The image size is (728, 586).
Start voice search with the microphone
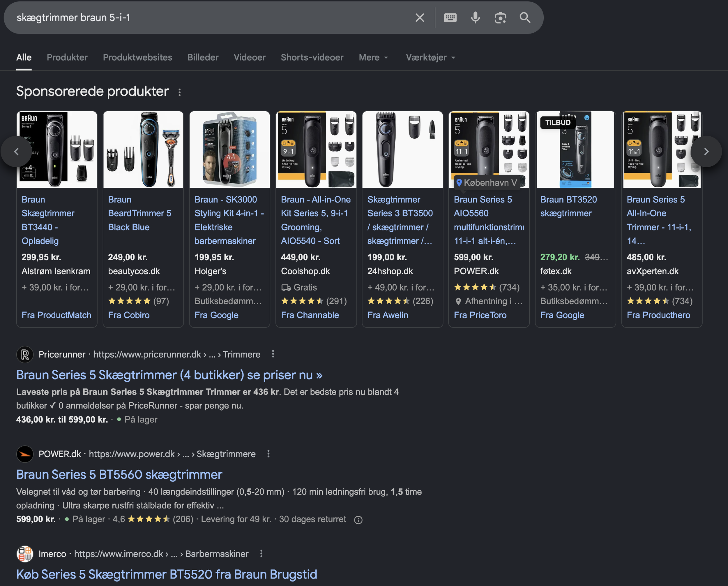(x=475, y=17)
